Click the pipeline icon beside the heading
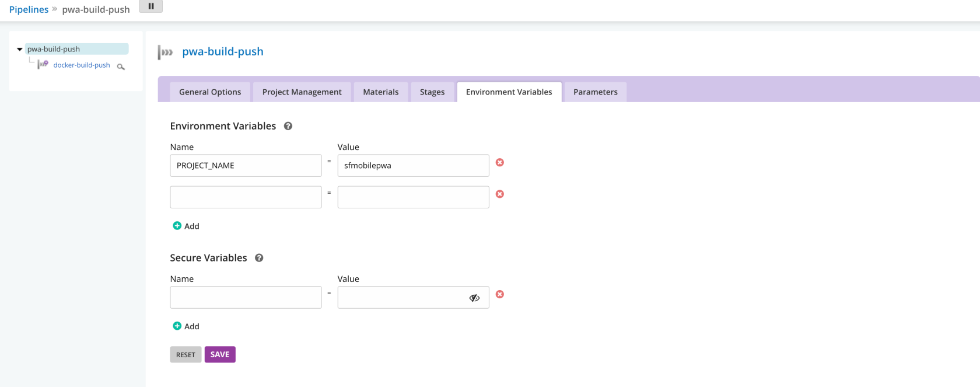 pyautogui.click(x=166, y=53)
